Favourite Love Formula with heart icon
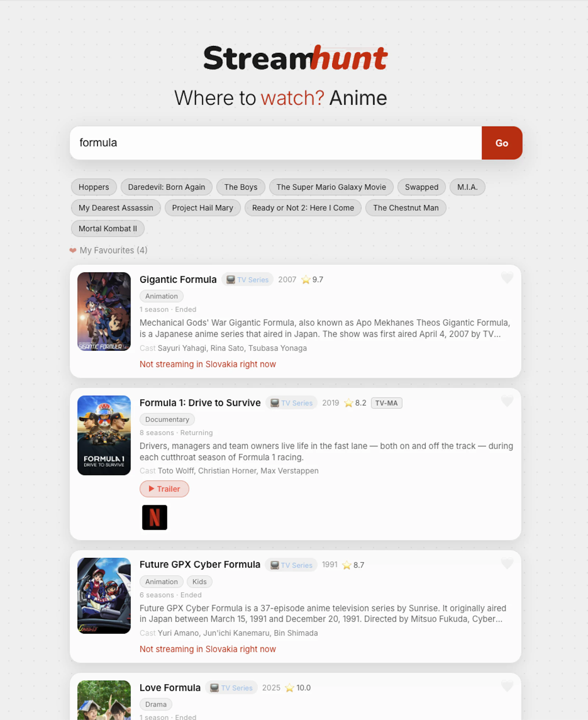The image size is (588, 720). 507,686
